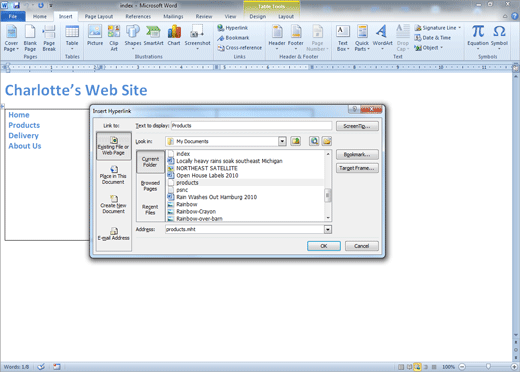Insert a Blank Page
The height and width of the screenshot is (372, 520).
tap(30, 38)
